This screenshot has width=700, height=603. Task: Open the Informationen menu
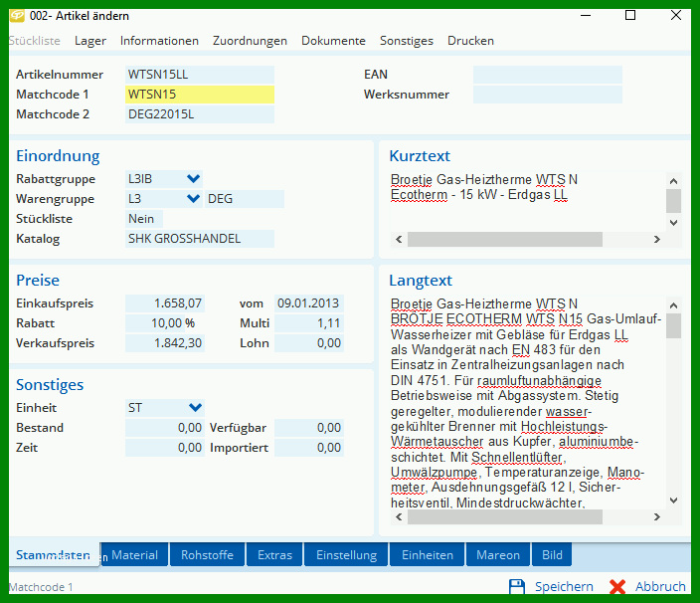(x=159, y=41)
